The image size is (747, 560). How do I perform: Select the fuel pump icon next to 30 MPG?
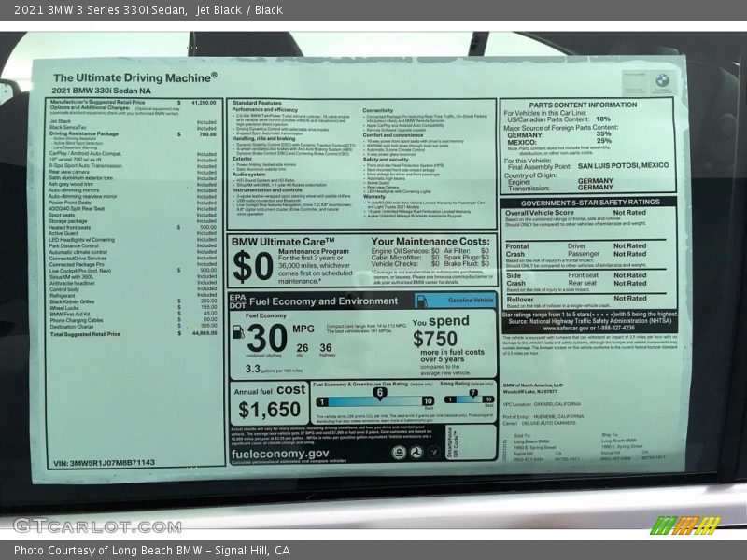[x=238, y=334]
